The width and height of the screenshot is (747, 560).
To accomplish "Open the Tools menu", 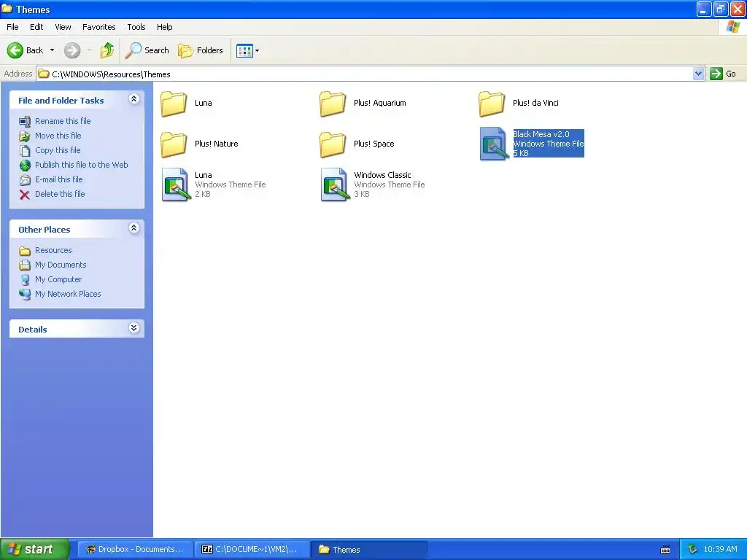I will [x=136, y=27].
